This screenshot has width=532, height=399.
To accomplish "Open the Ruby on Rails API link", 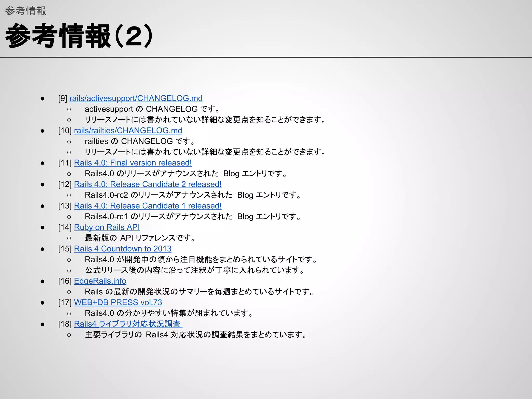I will 107,228.
